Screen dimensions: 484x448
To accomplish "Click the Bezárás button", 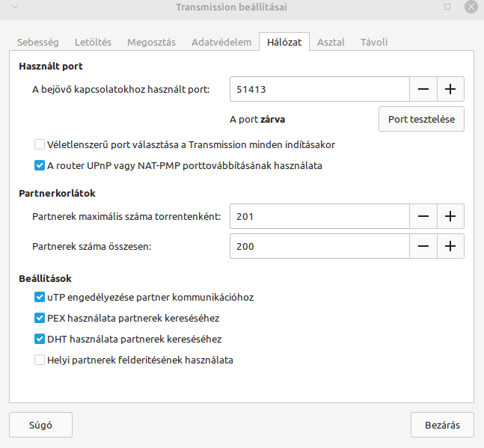I will pyautogui.click(x=442, y=425).
